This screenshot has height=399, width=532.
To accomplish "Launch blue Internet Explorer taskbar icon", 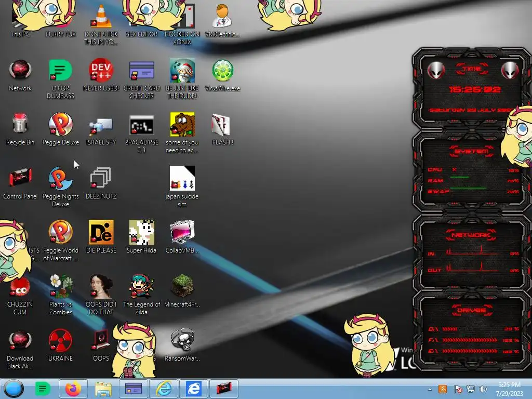I will coord(194,389).
